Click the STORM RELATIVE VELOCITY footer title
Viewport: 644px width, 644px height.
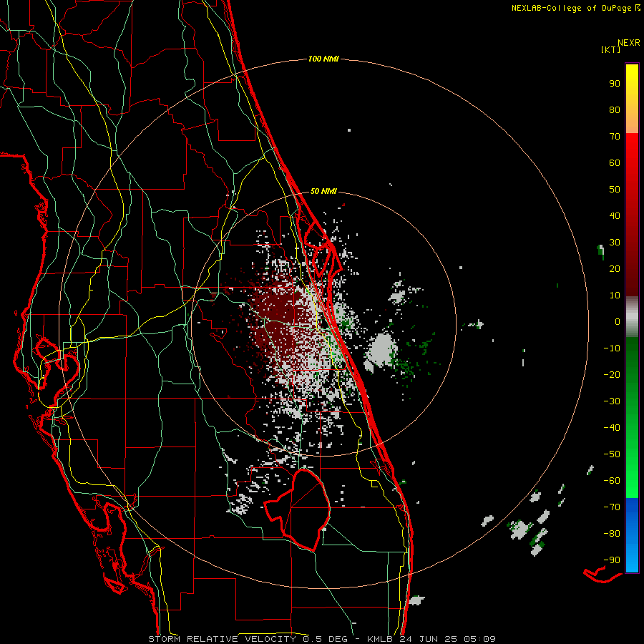(x=224, y=639)
